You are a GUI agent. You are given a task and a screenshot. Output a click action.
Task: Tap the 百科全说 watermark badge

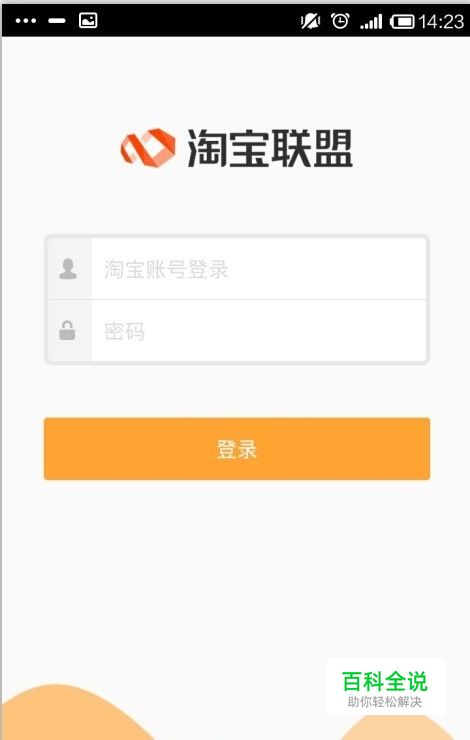pyautogui.click(x=386, y=687)
